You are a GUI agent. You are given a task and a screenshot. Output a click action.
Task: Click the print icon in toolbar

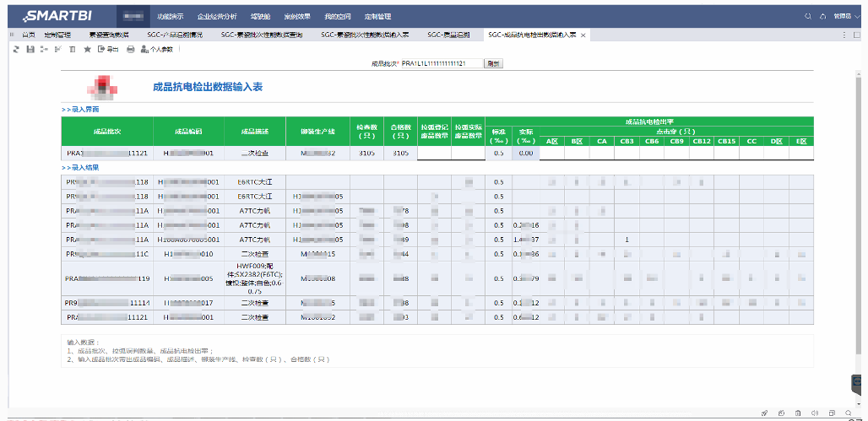pos(131,49)
